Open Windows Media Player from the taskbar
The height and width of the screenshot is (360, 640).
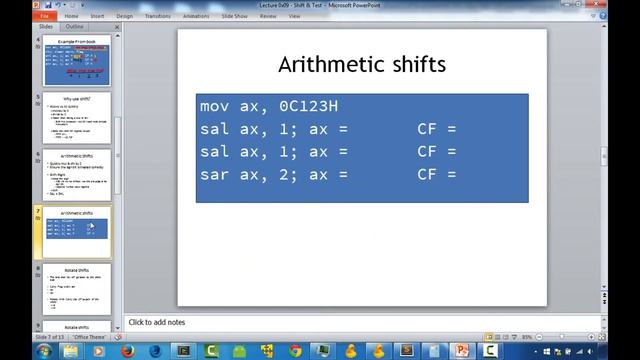pyautogui.click(x=98, y=351)
